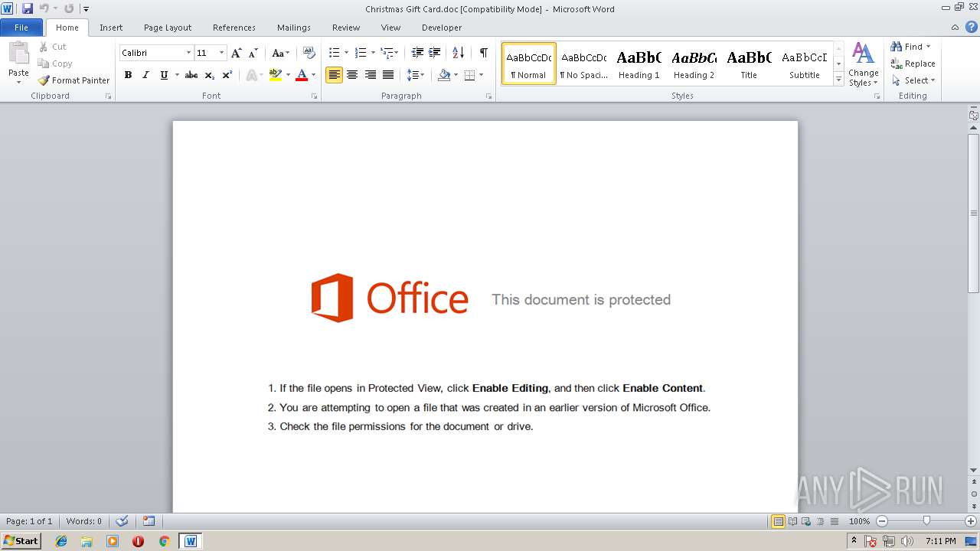The width and height of the screenshot is (980, 551).
Task: Click the Paste clipboard icon
Action: (18, 55)
